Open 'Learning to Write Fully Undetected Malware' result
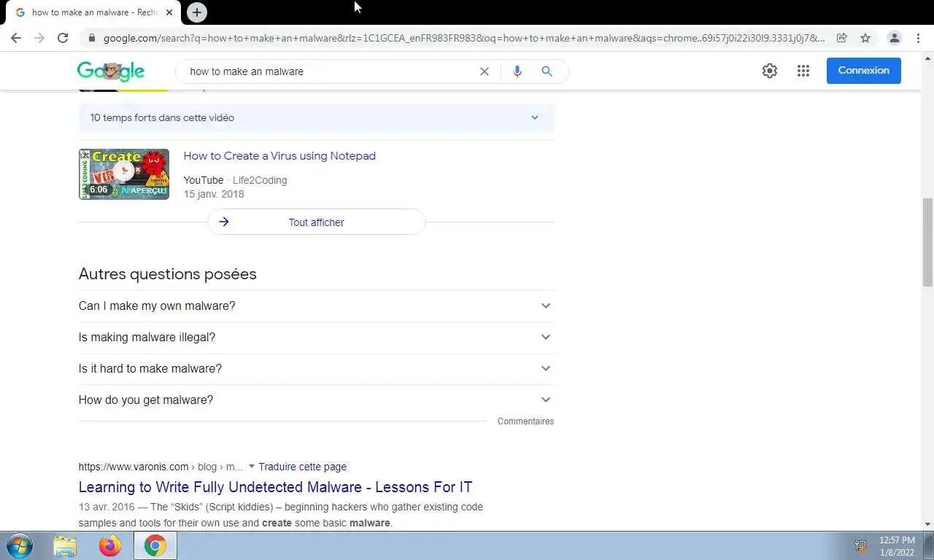Screen dimensions: 934x560 (275, 487)
